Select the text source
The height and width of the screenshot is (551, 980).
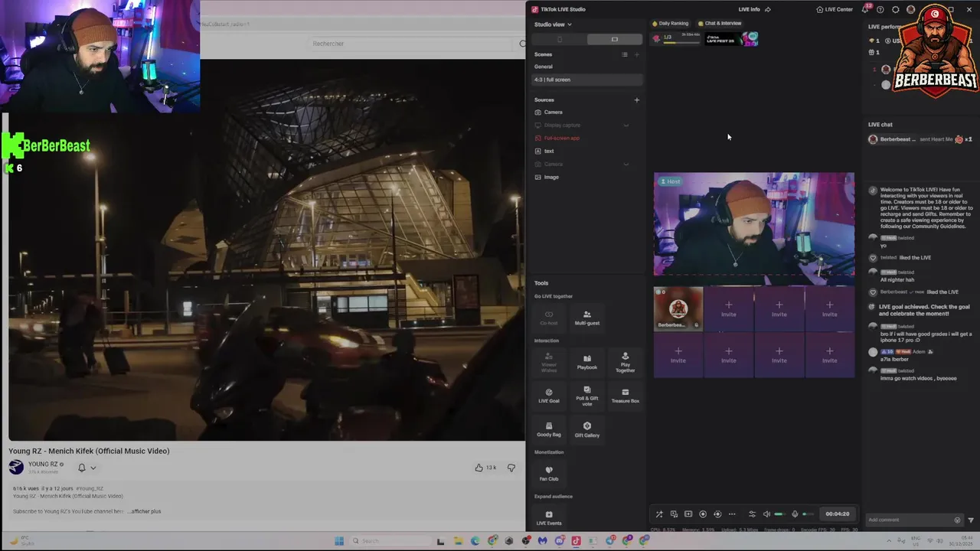[x=587, y=151]
